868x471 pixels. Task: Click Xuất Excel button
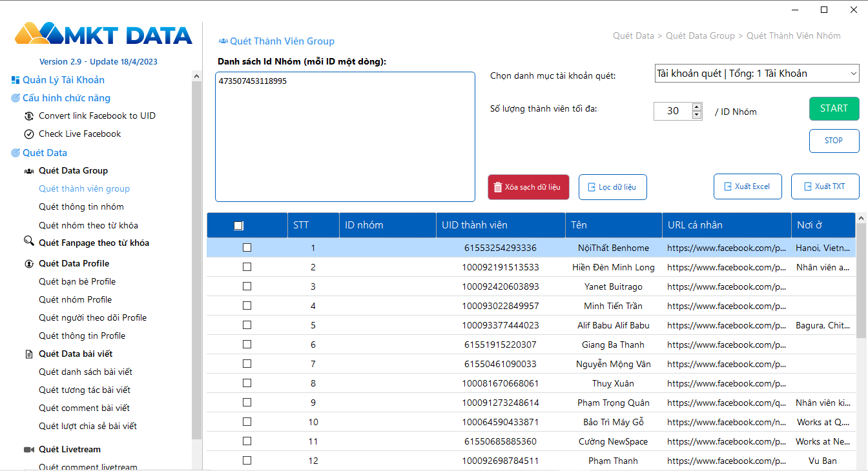[747, 186]
